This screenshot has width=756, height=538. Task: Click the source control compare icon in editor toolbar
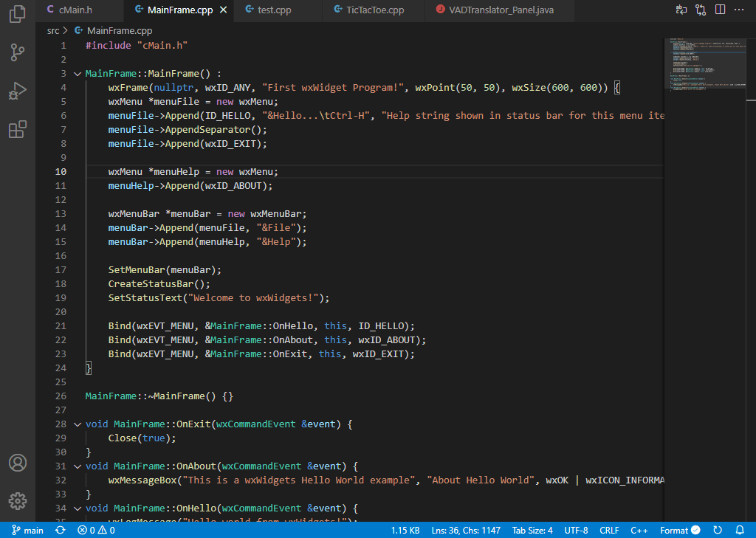click(x=701, y=10)
